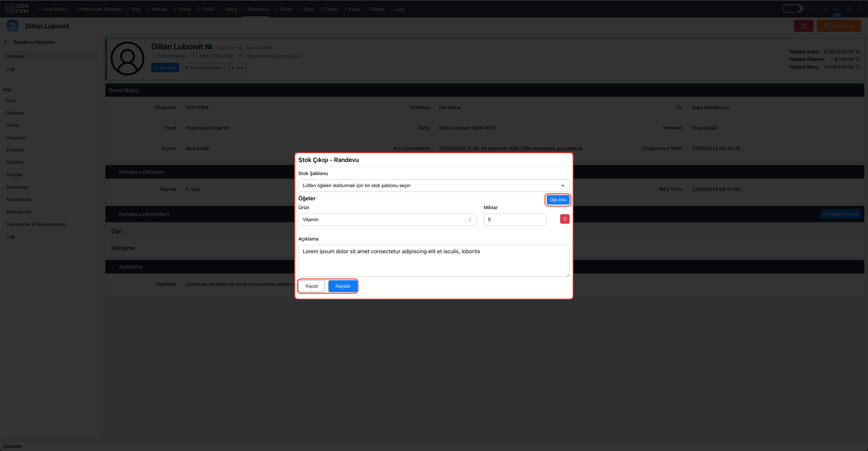Screen dimensions: 868x451
Task: Open the Depo menu
Action: click(x=329, y=9)
